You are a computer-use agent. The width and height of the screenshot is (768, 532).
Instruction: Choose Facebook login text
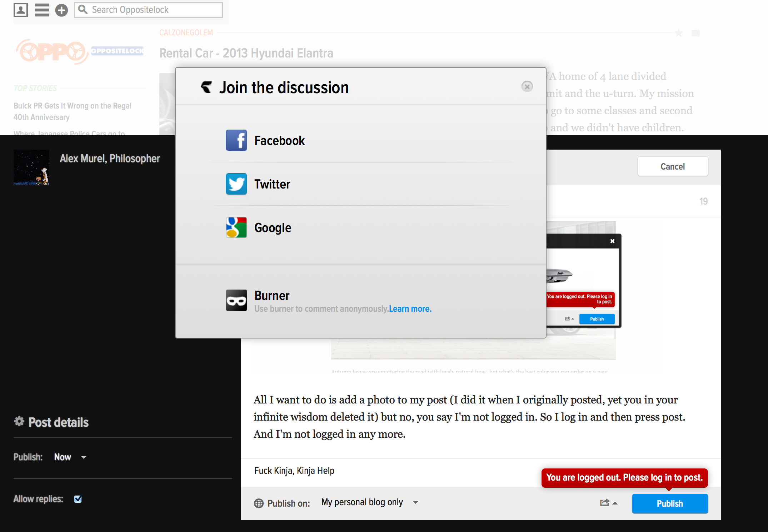coord(279,141)
